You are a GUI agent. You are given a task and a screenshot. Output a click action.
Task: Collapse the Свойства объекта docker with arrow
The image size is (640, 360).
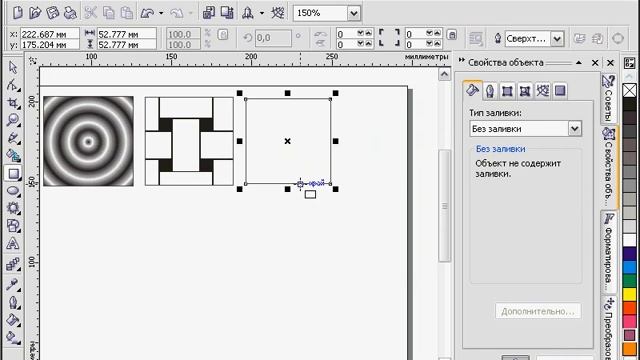coord(579,62)
